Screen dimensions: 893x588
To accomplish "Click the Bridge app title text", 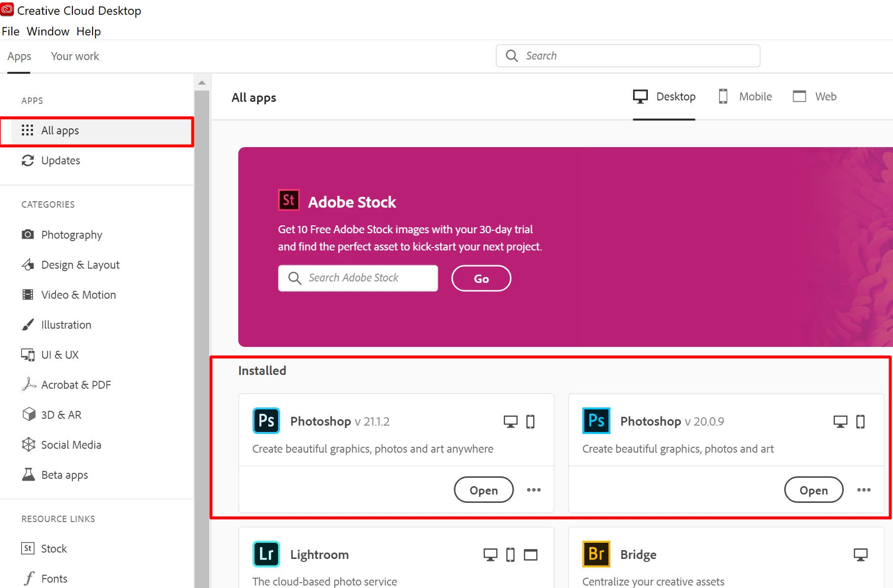I will pyautogui.click(x=638, y=555).
